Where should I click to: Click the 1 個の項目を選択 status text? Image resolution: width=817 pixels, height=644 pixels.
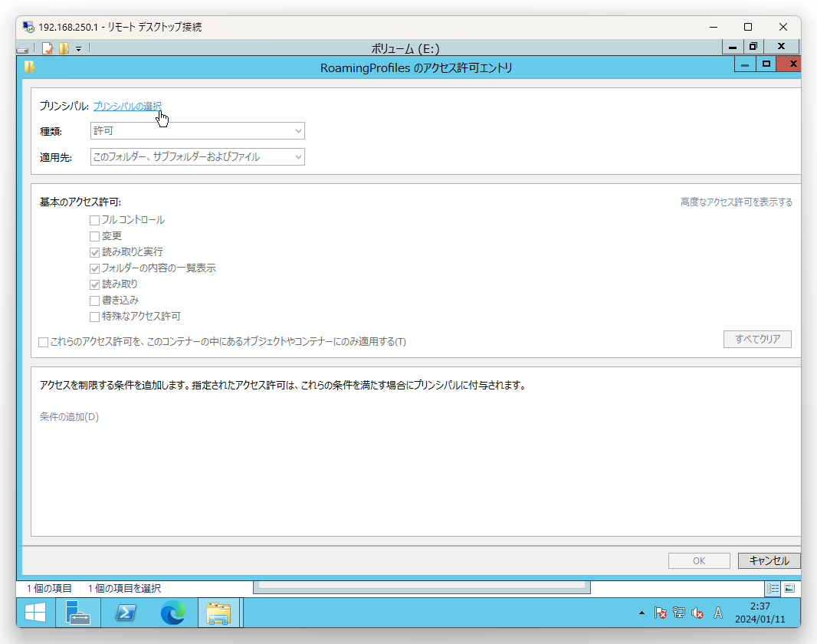[124, 588]
